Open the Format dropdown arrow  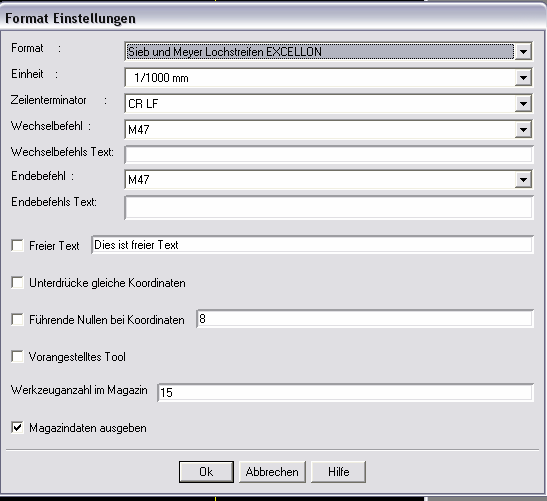tap(523, 52)
